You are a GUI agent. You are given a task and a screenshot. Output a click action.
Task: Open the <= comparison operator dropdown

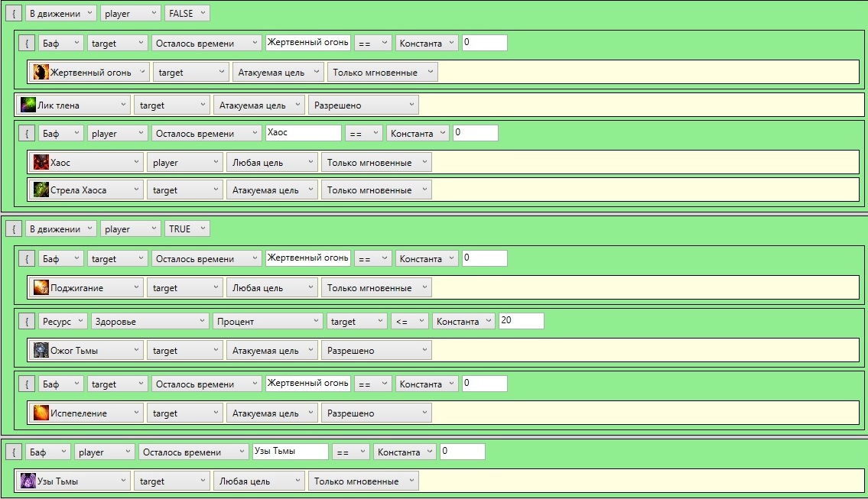[x=409, y=322]
